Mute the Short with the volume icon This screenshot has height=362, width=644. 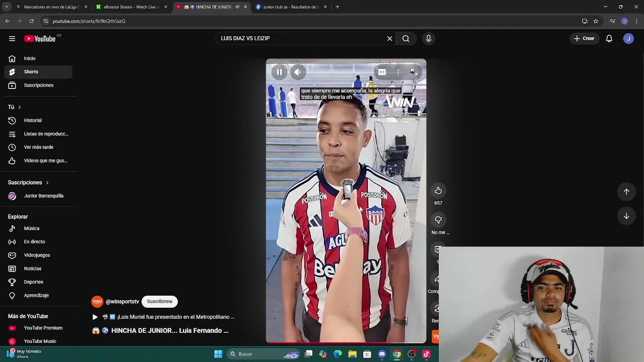click(x=298, y=72)
